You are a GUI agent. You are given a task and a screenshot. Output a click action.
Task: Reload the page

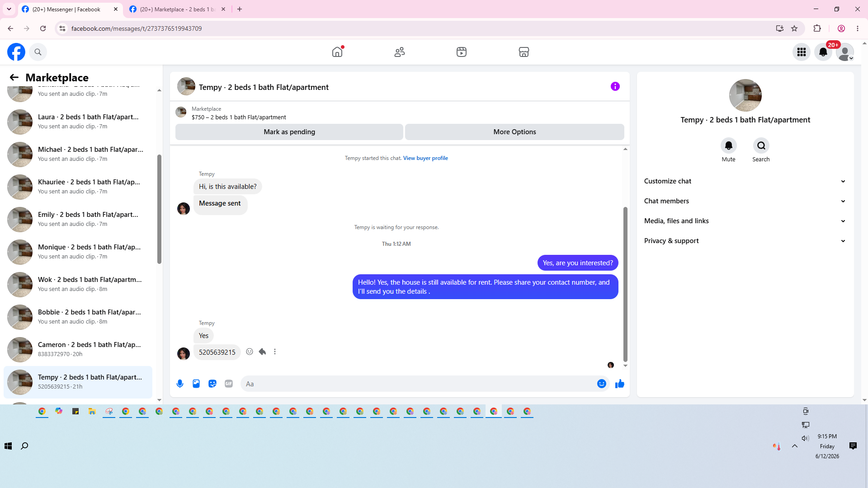tap(43, 28)
